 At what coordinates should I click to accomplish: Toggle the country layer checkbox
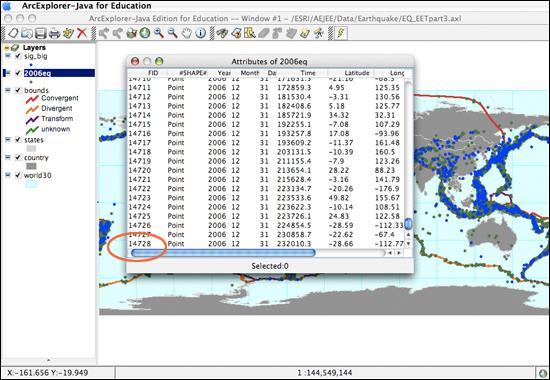[x=18, y=158]
